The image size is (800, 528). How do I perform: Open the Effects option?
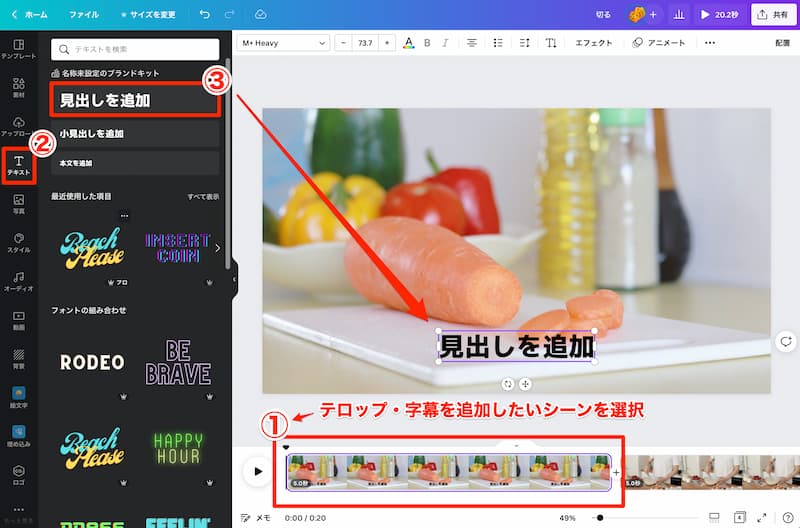(x=594, y=43)
